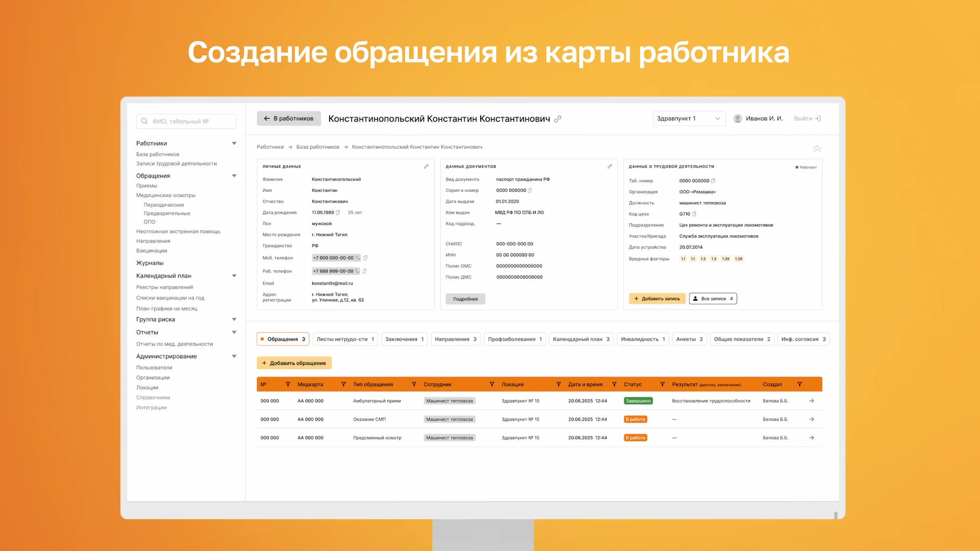This screenshot has height=551, width=980.
Task: Collapse the Работники section in the sidebar
Action: (x=234, y=143)
